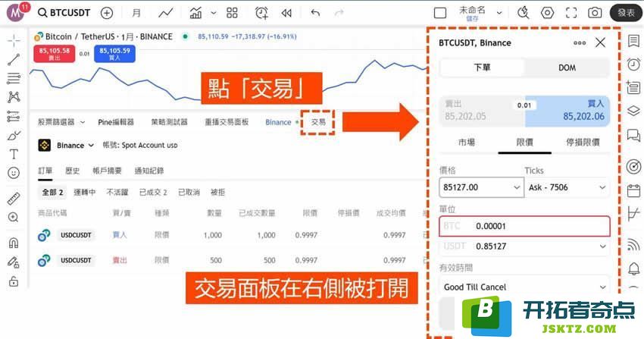
Task: Open the 重播交易面板 tab
Action: pos(227,122)
